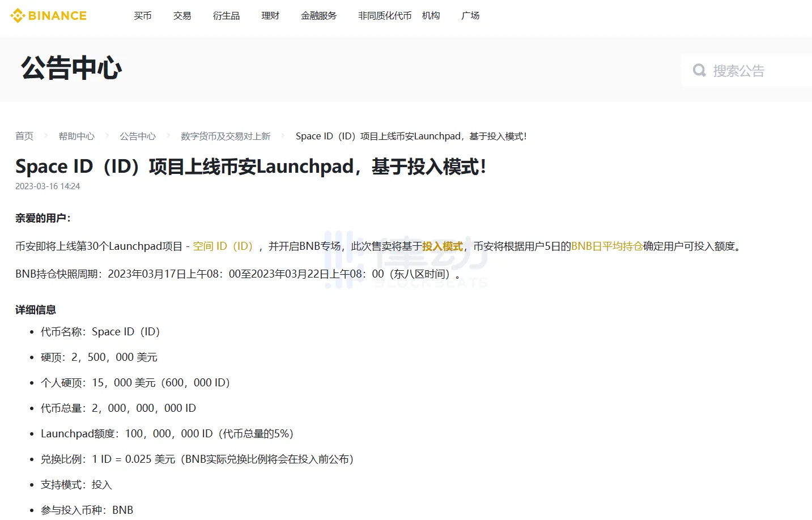Click the current page breadcrumb Space ID

(411, 136)
